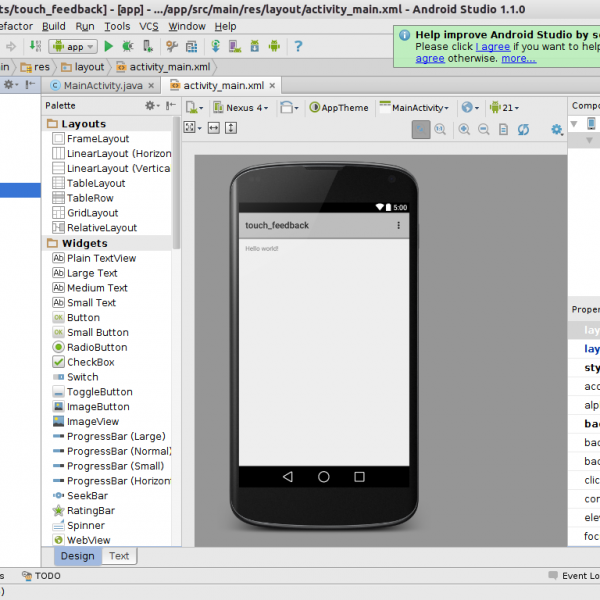Image resolution: width=600 pixels, height=600 pixels.
Task: Start debugging with the bug icon
Action: (x=128, y=46)
